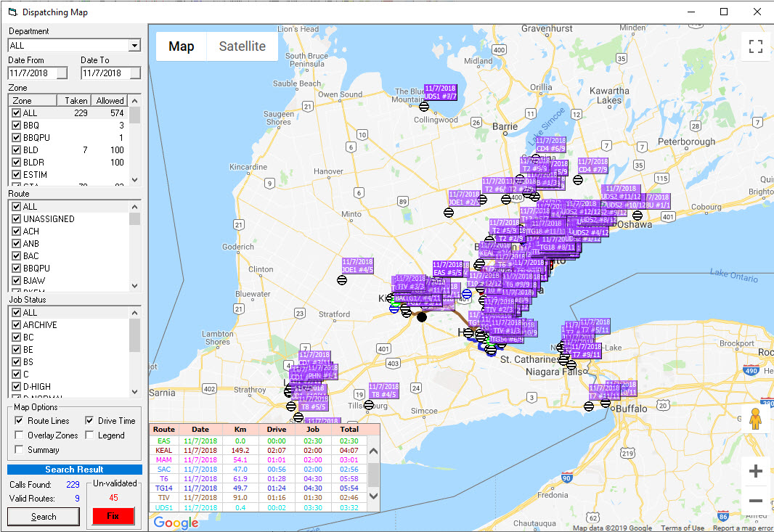Open the UDS1 #7/7 job label near Collingwood

(440, 92)
